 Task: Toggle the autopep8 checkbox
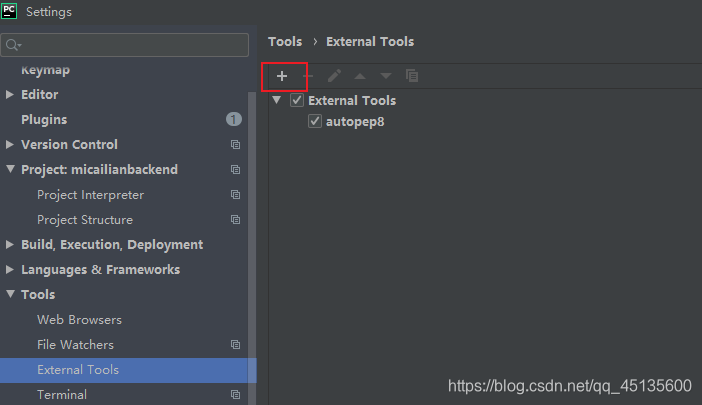tap(315, 121)
